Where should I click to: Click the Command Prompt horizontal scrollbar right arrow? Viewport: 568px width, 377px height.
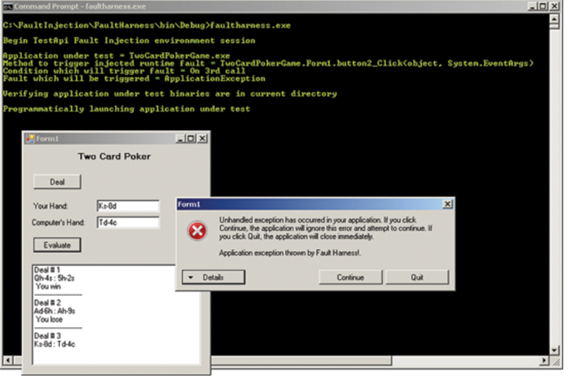[544, 360]
